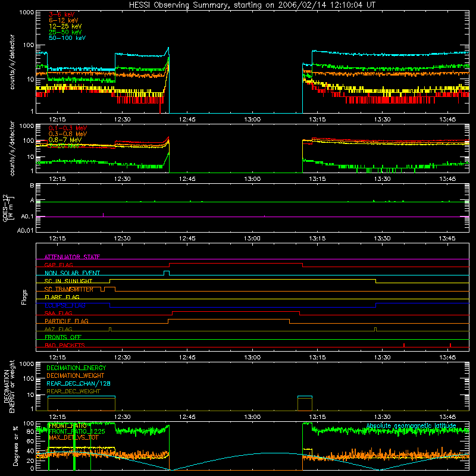Screen dimensions: 476x476
Task: Click the GOES-12 axis label
Action: (8, 208)
